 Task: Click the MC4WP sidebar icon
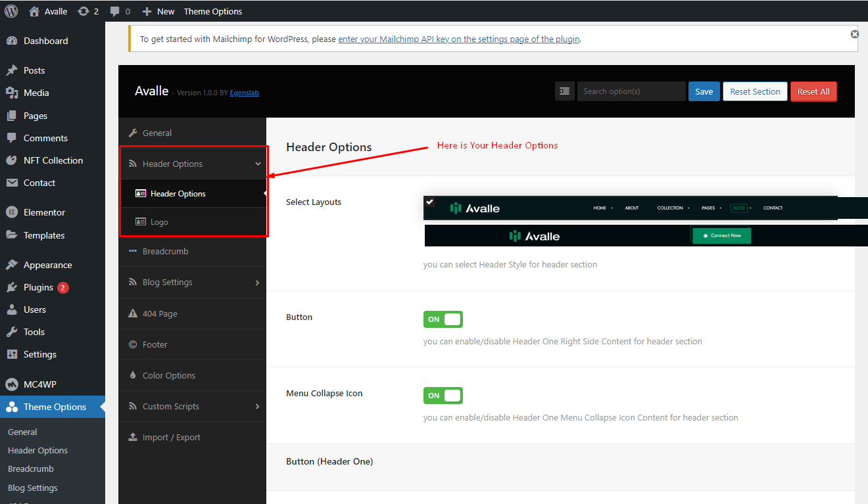(11, 384)
